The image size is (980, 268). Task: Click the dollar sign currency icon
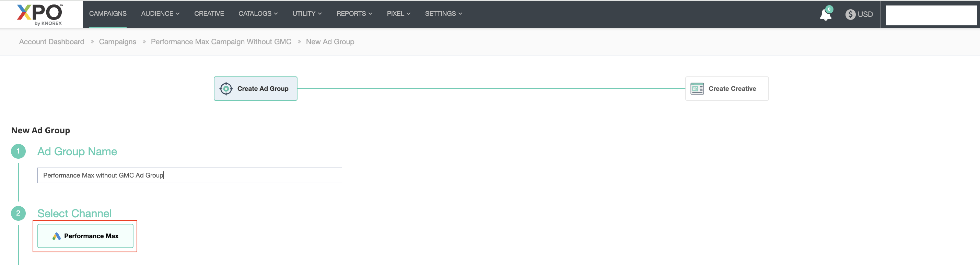click(850, 14)
